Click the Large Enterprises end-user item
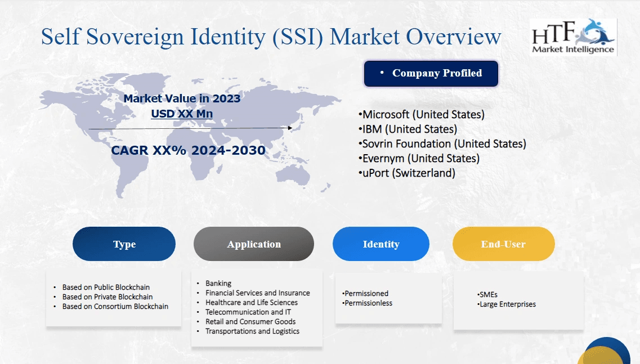This screenshot has width=640, height=364. (507, 304)
